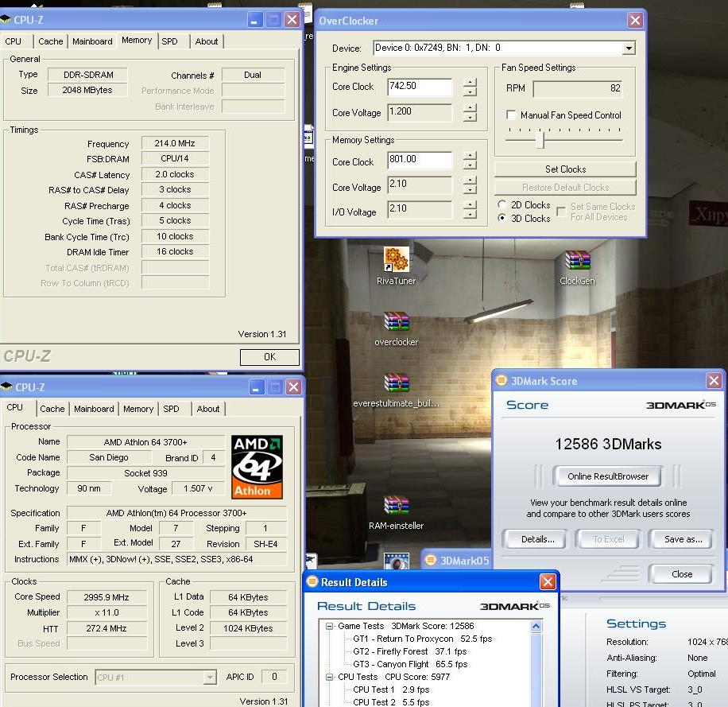
Task: Open Mainboard tab in bottom CPU-Z
Action: point(94,409)
